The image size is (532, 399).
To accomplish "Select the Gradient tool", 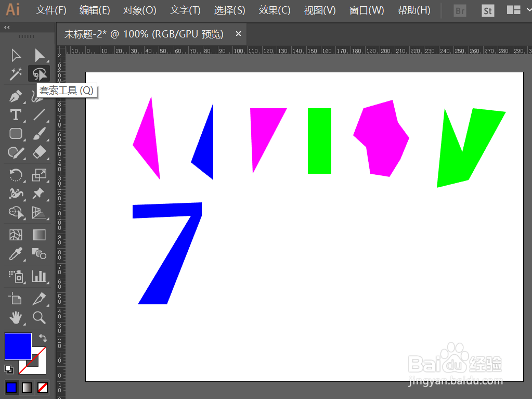I will tap(40, 235).
